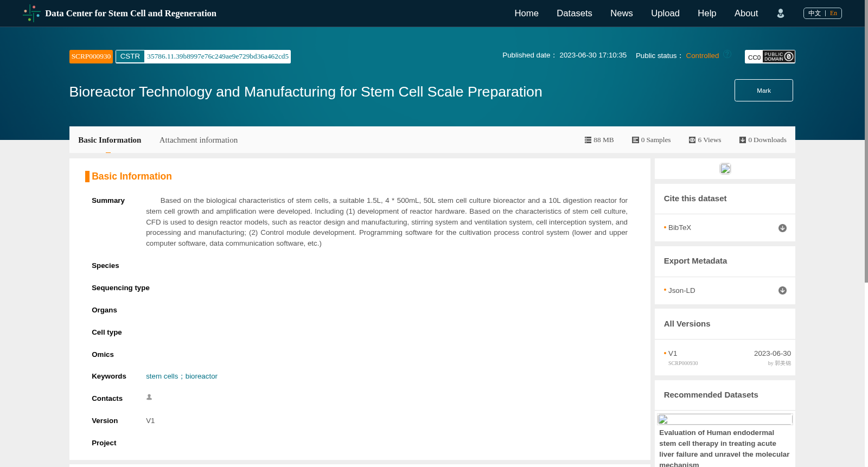Click the 0 Downloads icon
Screen dimensions: 868x467
[743, 140]
